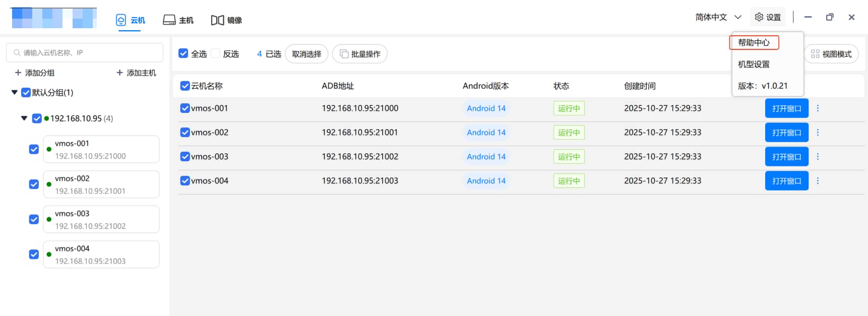Select Help Center from settings menu
This screenshot has width=868, height=316.
pos(754,43)
